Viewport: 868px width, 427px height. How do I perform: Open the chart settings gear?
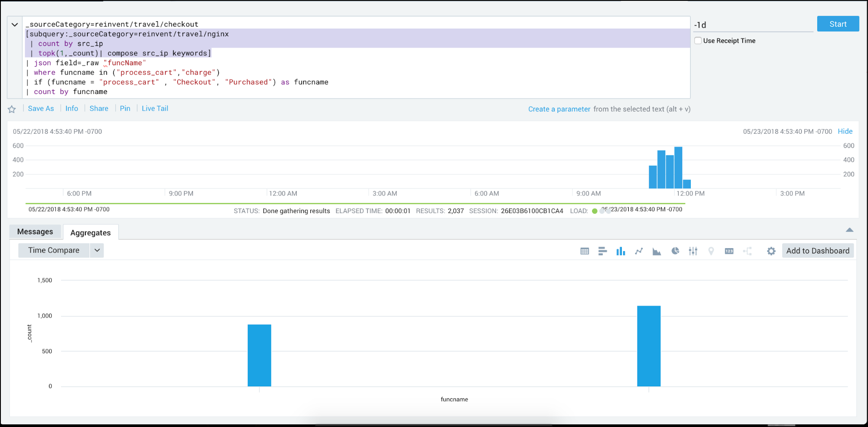(771, 251)
